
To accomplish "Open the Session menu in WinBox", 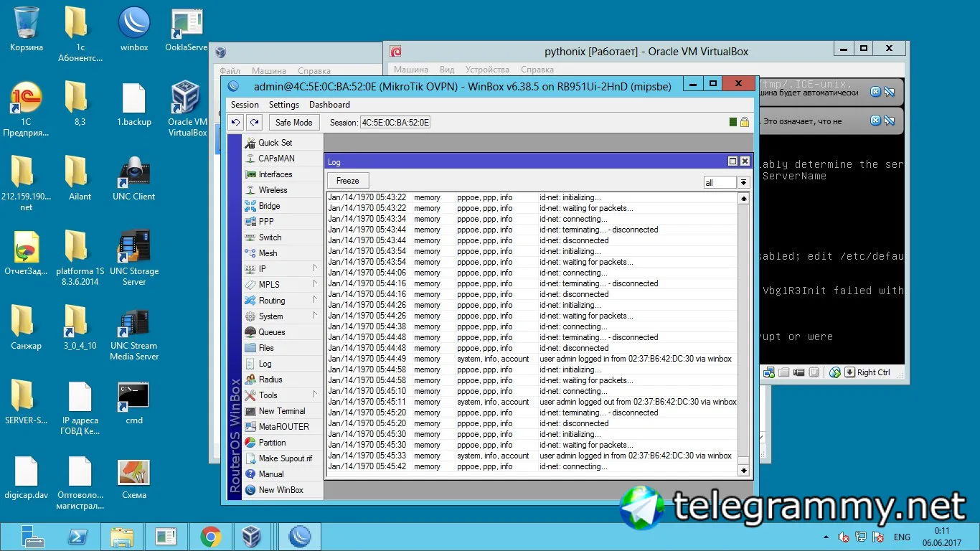I will pos(245,105).
